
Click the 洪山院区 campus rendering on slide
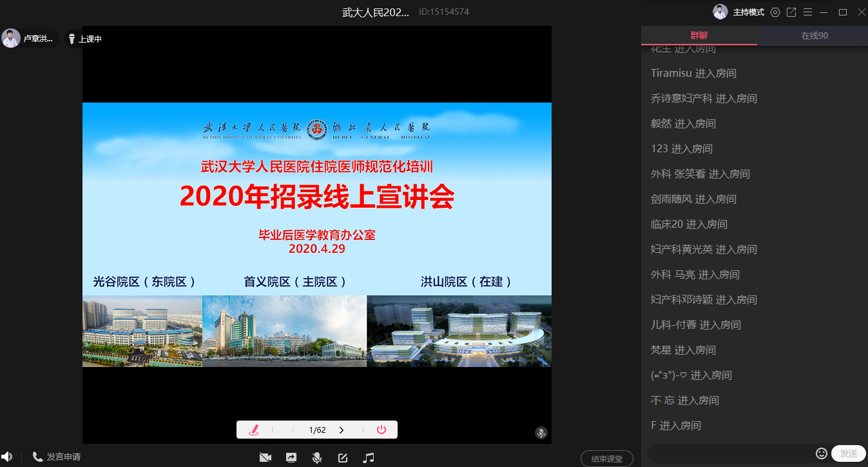pos(459,331)
